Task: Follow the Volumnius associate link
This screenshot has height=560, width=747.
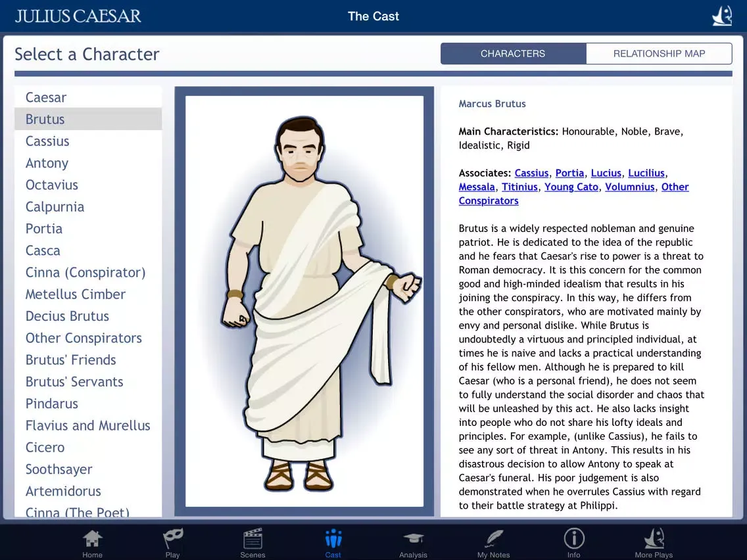Action: pos(630,187)
